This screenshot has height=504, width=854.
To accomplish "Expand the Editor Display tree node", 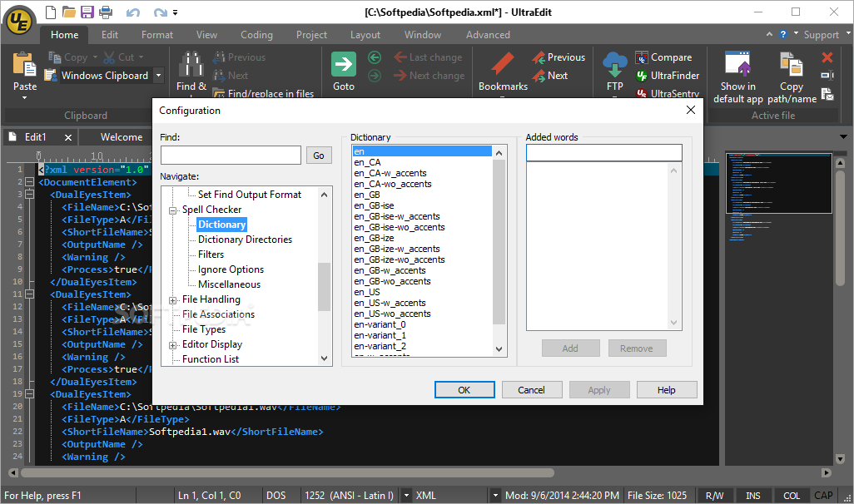I will click(x=172, y=345).
